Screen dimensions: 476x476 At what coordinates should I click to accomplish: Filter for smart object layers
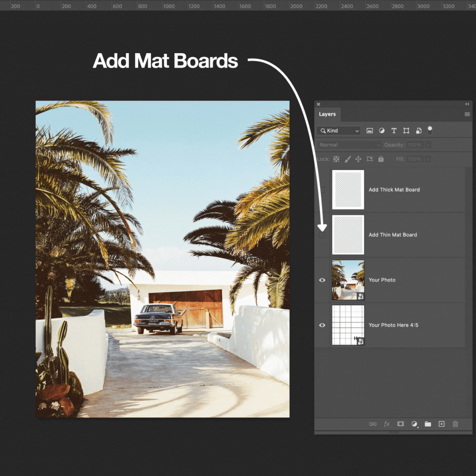pyautogui.click(x=418, y=131)
